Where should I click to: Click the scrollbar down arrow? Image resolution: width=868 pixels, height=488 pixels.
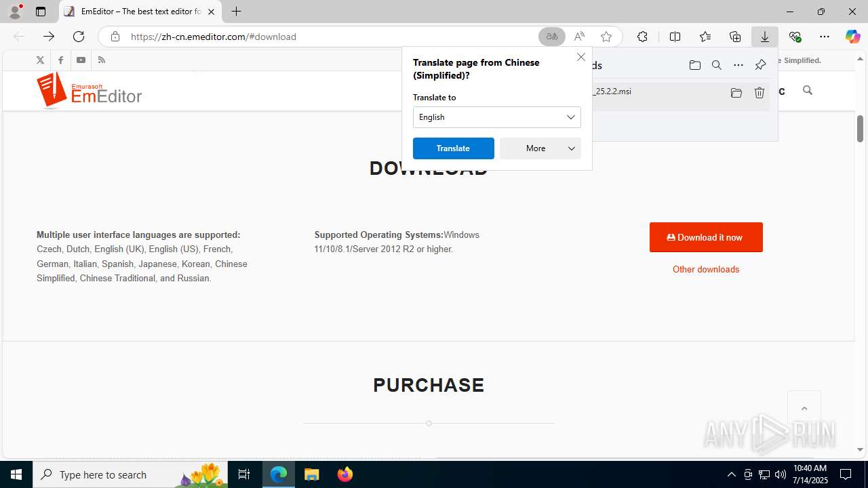click(x=860, y=449)
